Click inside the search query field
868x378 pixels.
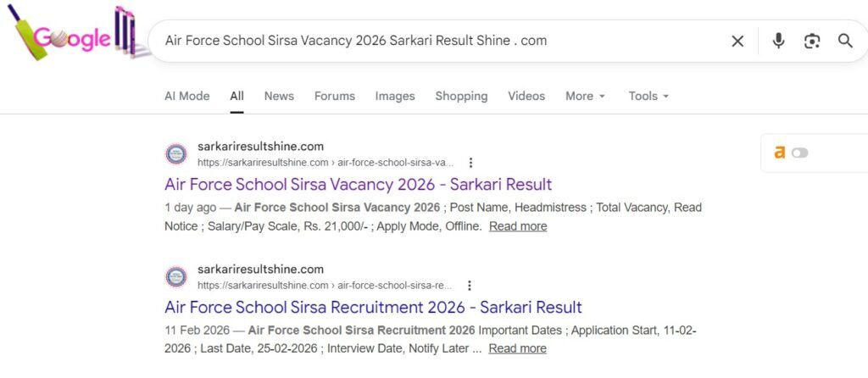tap(424, 41)
